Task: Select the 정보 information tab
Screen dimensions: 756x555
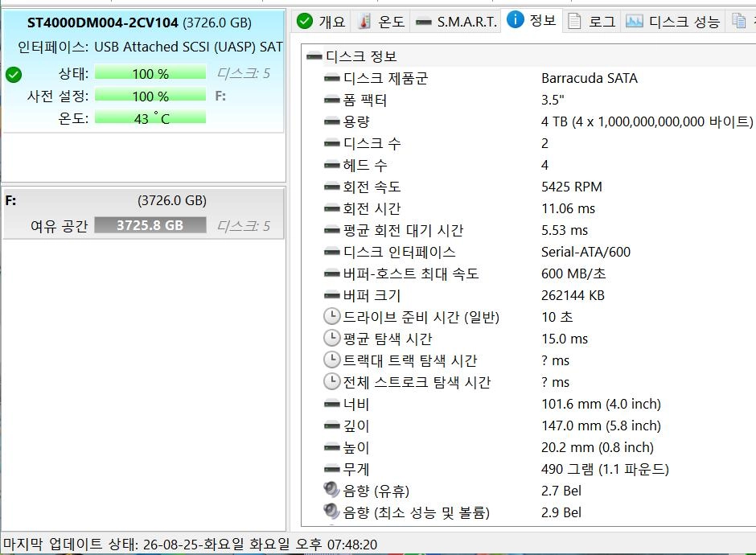Action: 532,20
